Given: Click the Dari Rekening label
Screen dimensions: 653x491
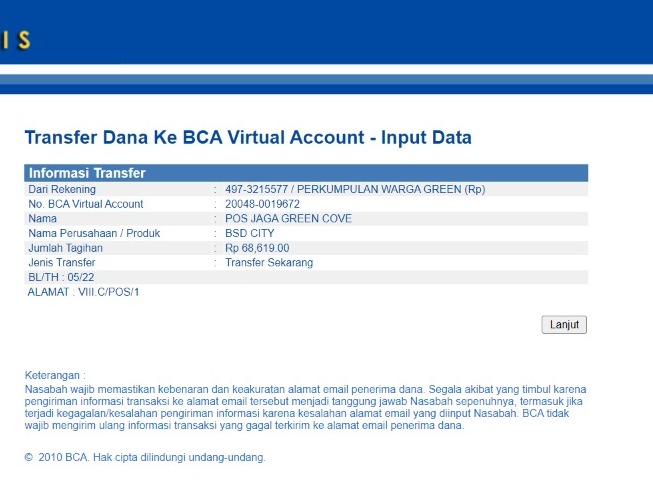Looking at the screenshot, I should coord(62,189).
